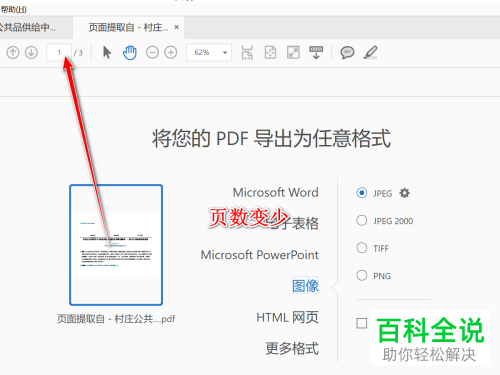Choose Microsoft PowerPoint export format
This screenshot has height=375, width=500.
pos(260,255)
